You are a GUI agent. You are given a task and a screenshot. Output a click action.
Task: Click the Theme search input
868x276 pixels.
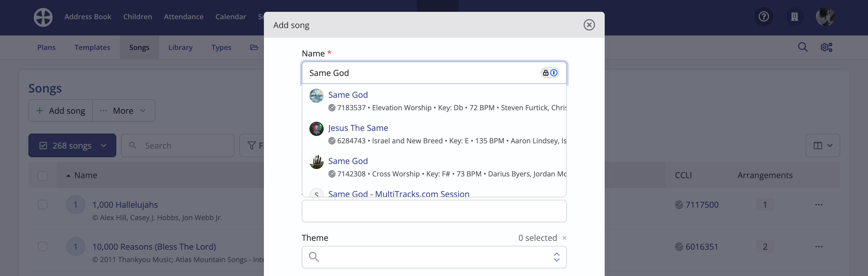(434, 257)
